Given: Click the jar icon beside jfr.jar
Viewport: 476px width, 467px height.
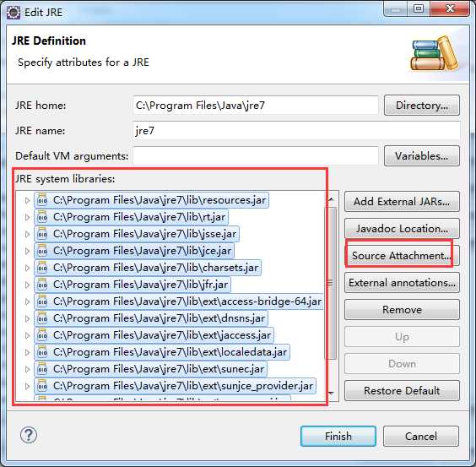Looking at the screenshot, I should point(42,285).
